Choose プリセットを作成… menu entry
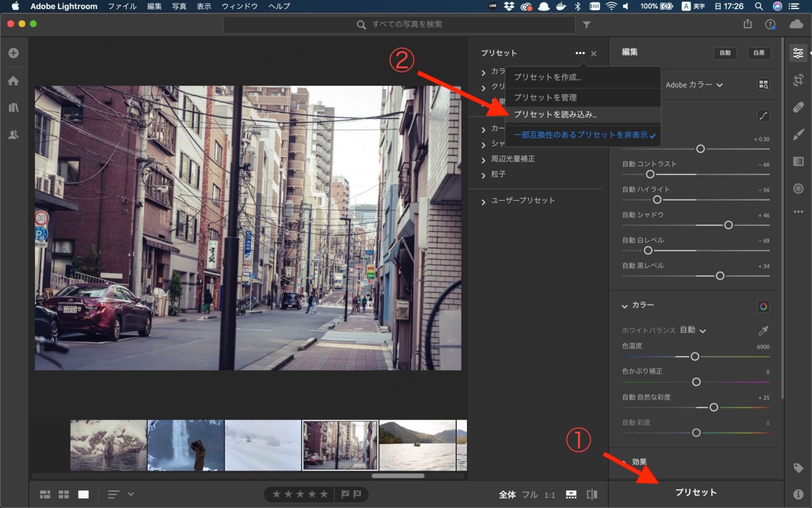 [583, 77]
